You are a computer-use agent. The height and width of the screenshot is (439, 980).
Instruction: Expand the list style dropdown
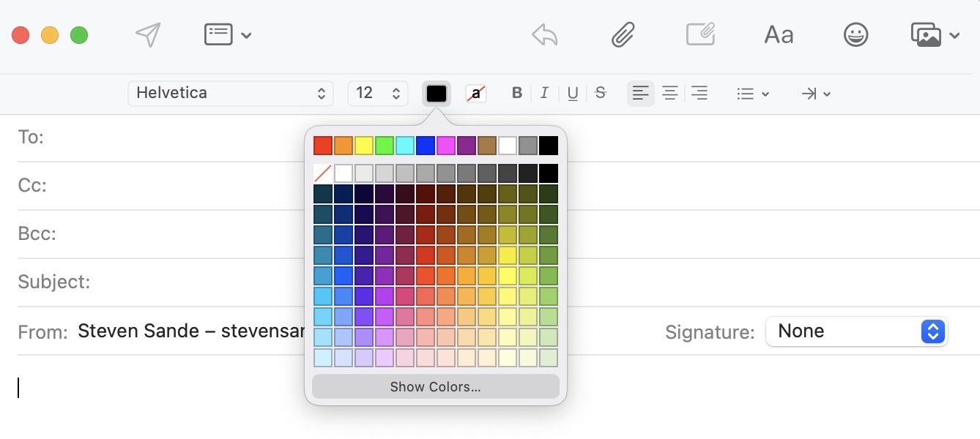pyautogui.click(x=752, y=94)
